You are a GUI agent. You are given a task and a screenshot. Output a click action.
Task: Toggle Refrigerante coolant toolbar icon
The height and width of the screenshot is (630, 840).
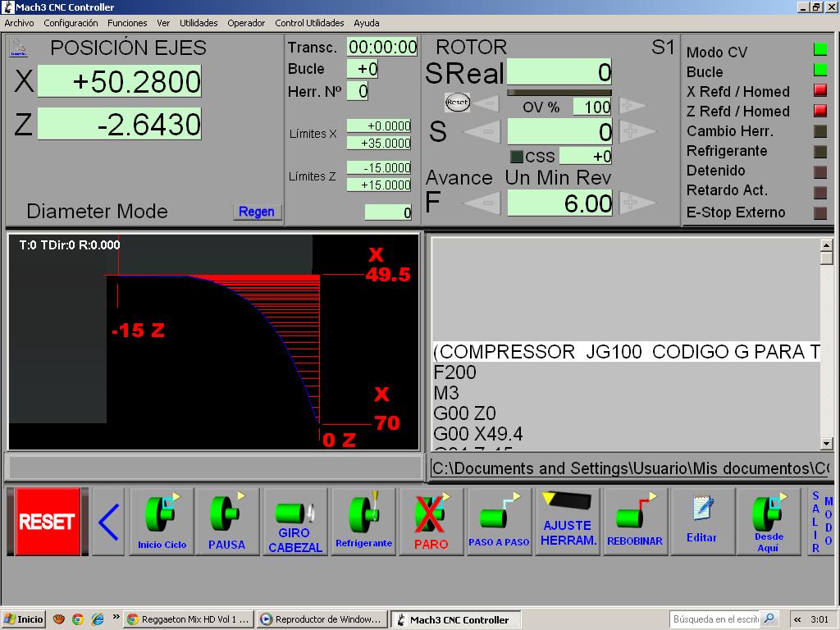point(363,521)
